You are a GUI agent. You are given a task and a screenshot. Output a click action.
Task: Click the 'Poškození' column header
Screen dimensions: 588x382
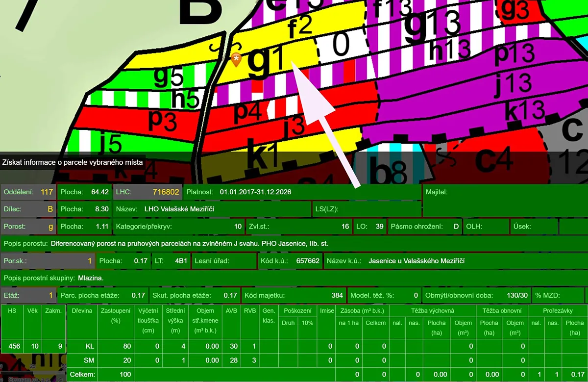point(297,310)
